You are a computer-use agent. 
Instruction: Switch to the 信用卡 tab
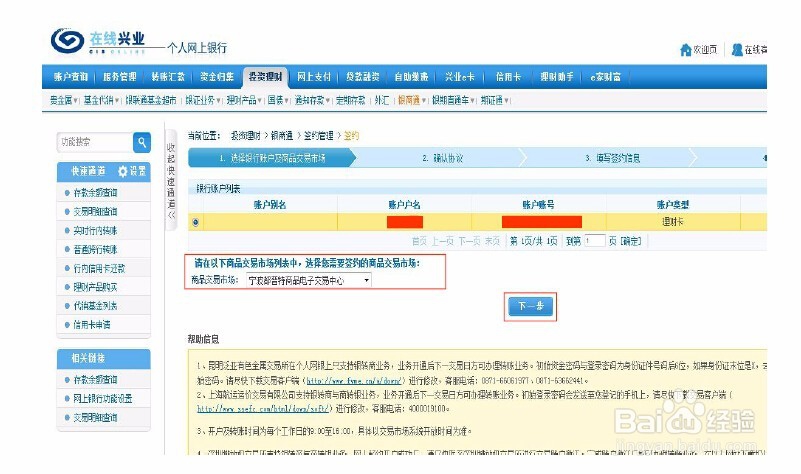click(508, 77)
